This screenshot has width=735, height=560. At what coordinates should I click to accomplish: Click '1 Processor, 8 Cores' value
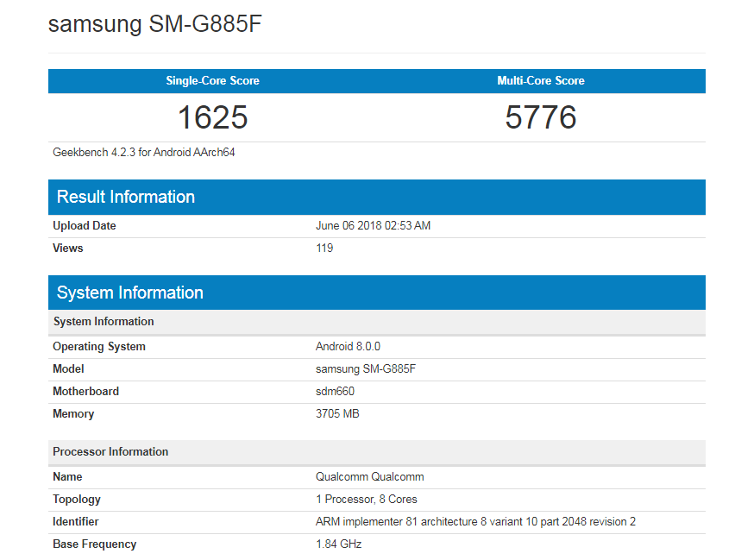(x=367, y=500)
